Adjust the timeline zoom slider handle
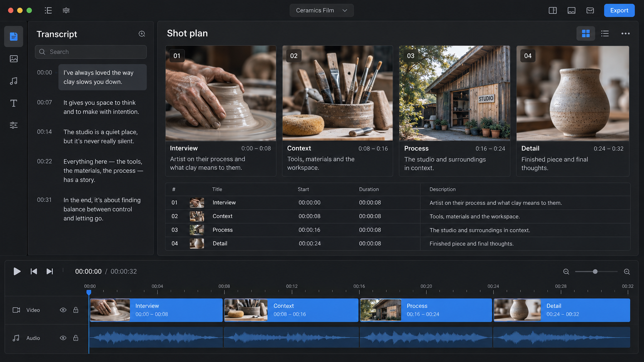The image size is (644, 362). pyautogui.click(x=595, y=272)
